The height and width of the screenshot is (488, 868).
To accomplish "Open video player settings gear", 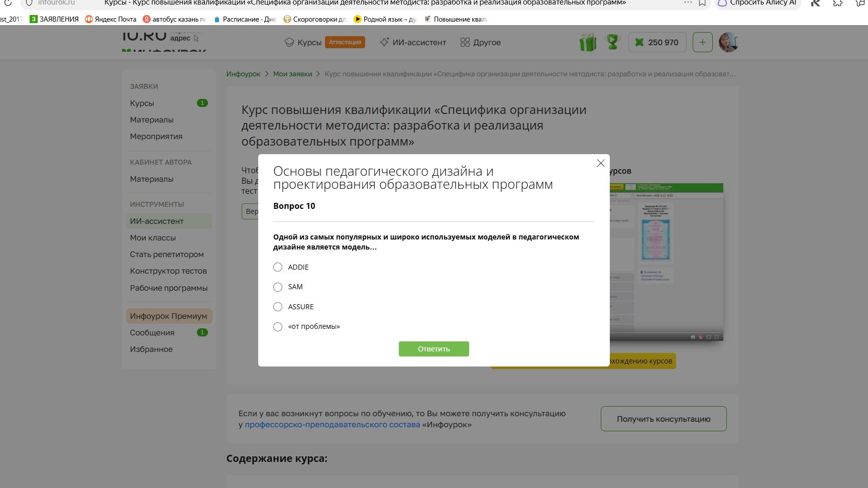I will (701, 337).
